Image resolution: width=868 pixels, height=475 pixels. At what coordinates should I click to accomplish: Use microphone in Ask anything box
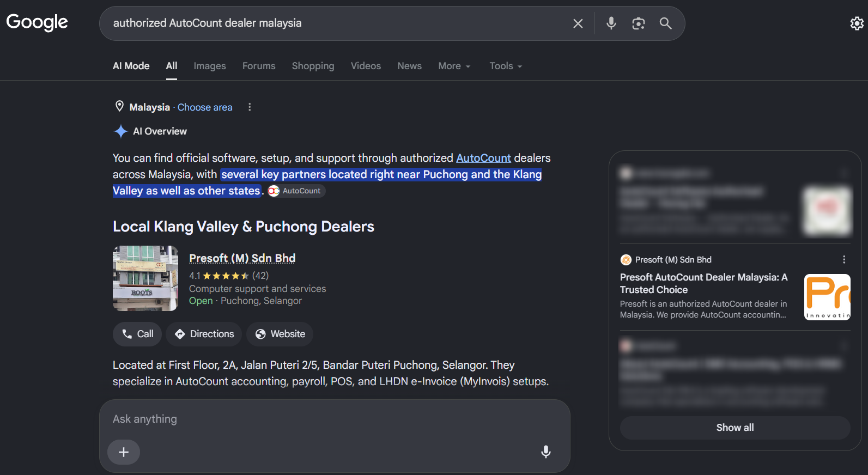pyautogui.click(x=545, y=452)
